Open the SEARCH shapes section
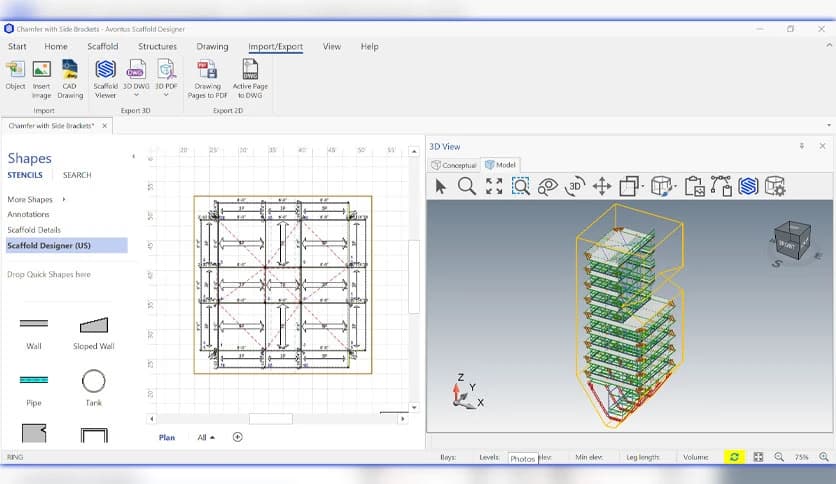The width and height of the screenshot is (836, 484). (x=77, y=175)
